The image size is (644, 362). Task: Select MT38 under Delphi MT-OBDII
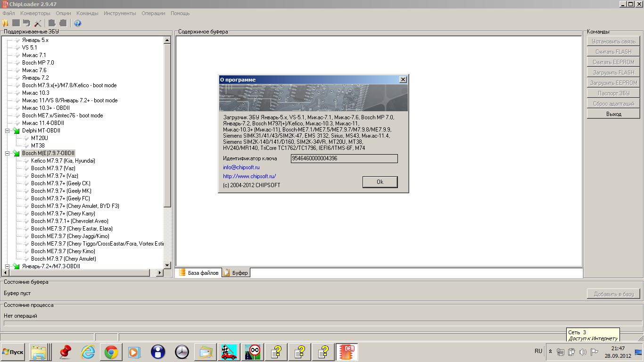[38, 146]
